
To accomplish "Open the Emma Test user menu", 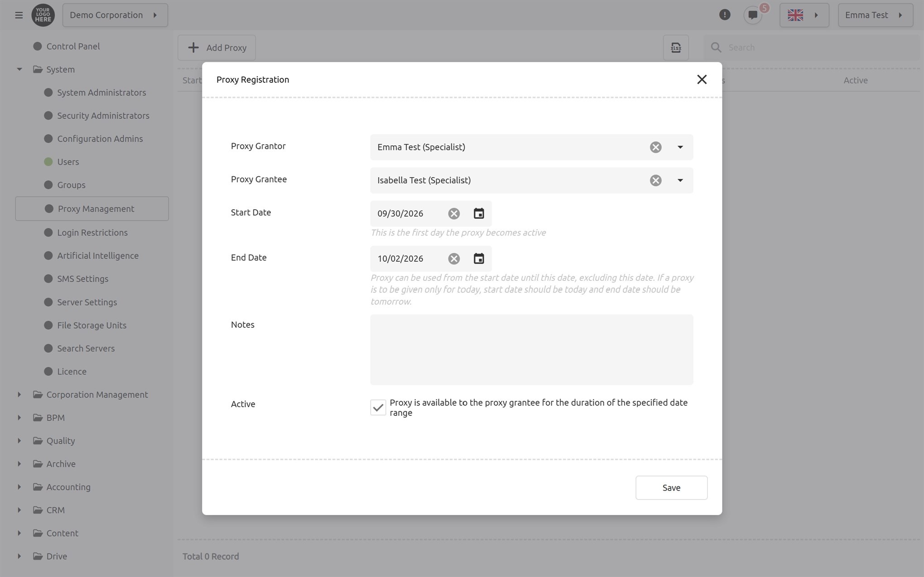I will tap(875, 15).
